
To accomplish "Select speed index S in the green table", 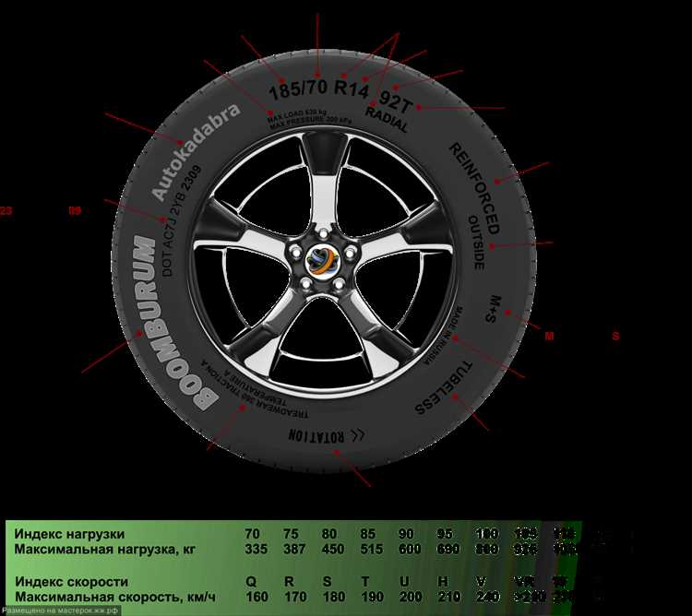I will point(327,582).
